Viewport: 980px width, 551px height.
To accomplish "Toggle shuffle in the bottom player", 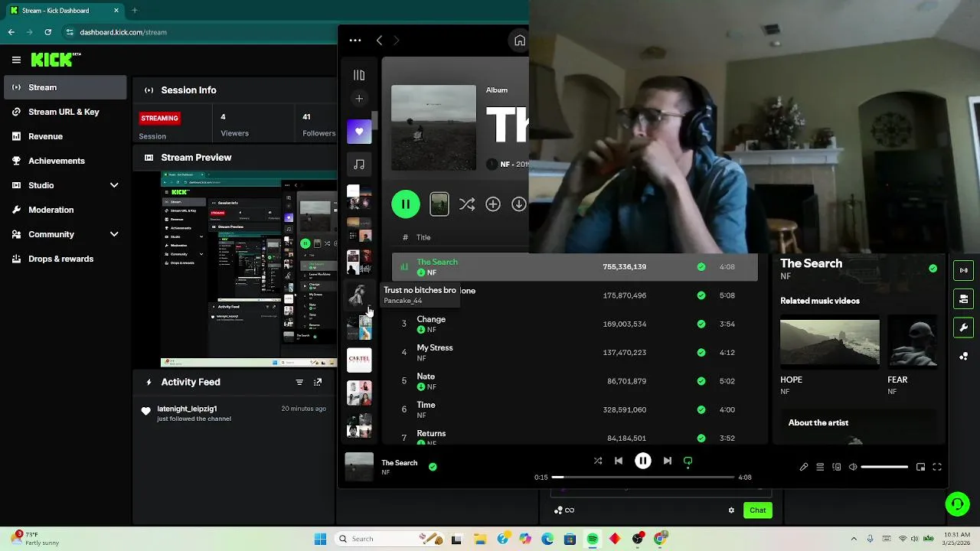I will [598, 461].
